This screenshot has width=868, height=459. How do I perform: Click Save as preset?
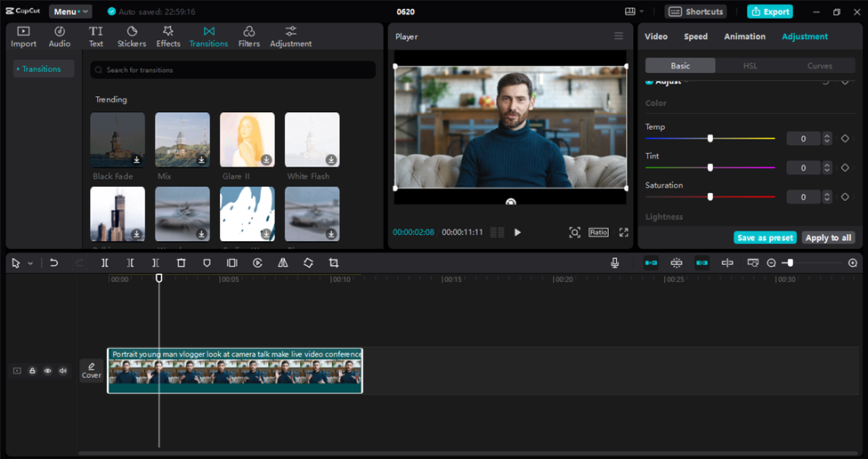(x=765, y=238)
